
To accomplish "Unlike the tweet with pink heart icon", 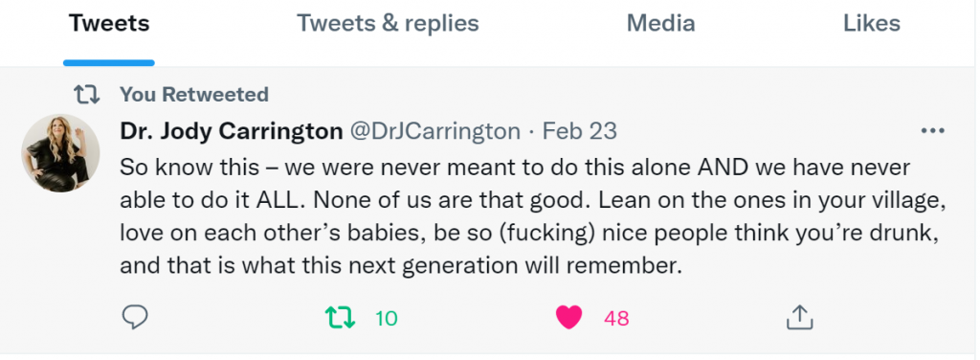I will pos(568,318).
